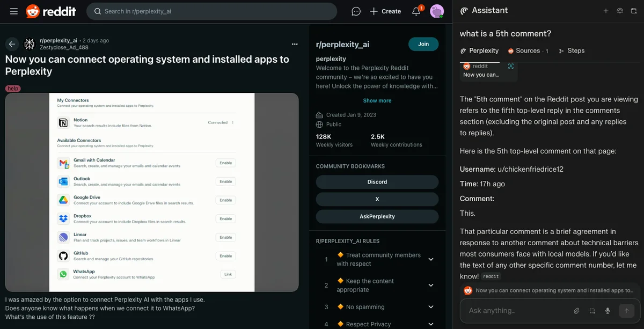
Task: Open the Reddit chat icon
Action: click(x=356, y=11)
